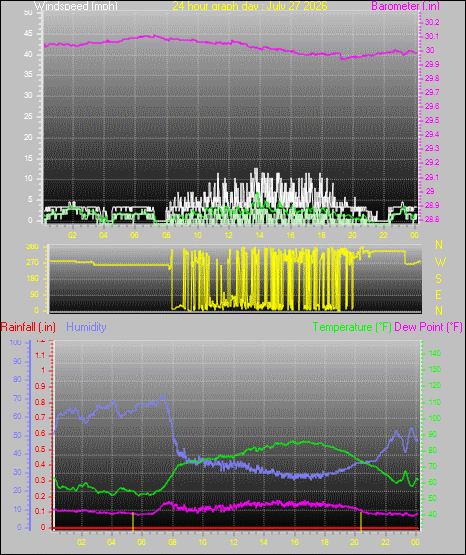Select the E compass letter beside wind direction chart

pyautogui.click(x=438, y=294)
